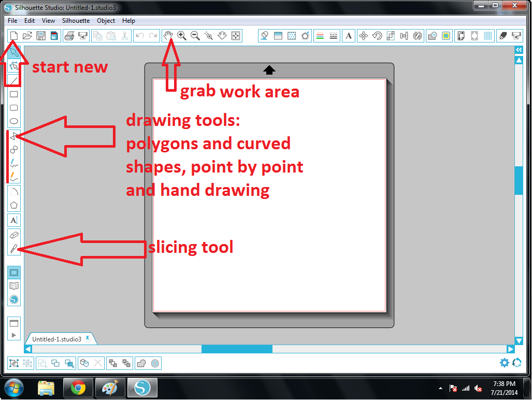Image resolution: width=532 pixels, height=400 pixels.
Task: Click the horizontal scrollbar thumb
Action: coord(237,349)
